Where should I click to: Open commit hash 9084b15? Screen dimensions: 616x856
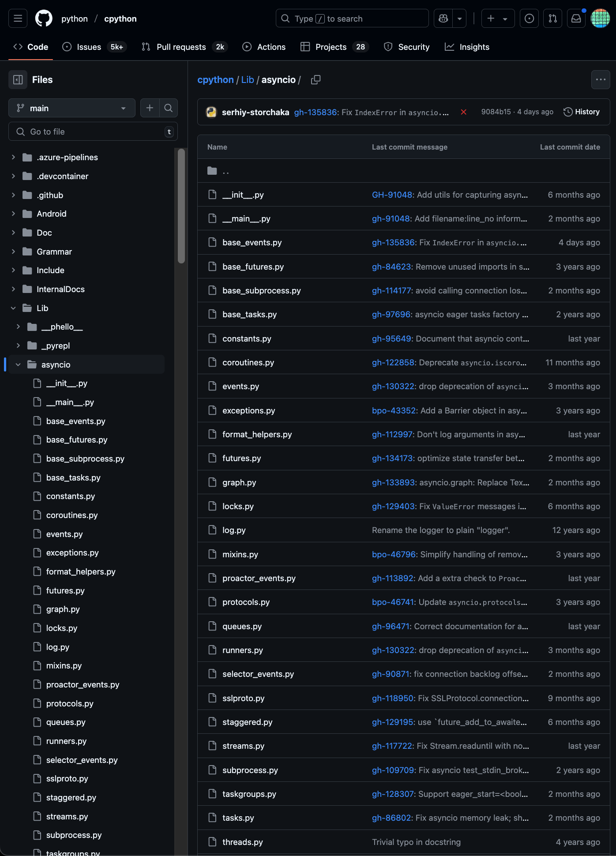coord(496,112)
